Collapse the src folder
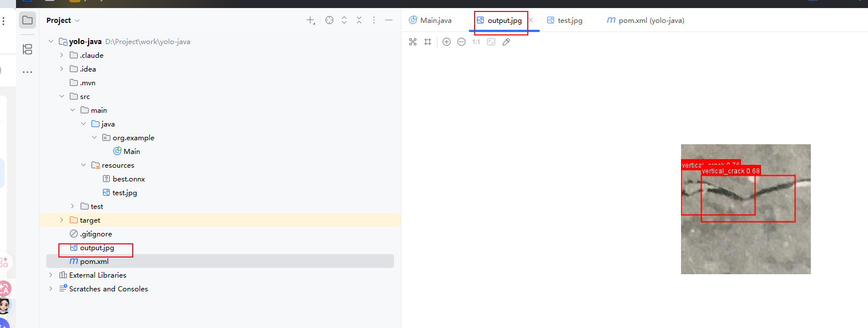Image resolution: width=868 pixels, height=328 pixels. (x=62, y=97)
